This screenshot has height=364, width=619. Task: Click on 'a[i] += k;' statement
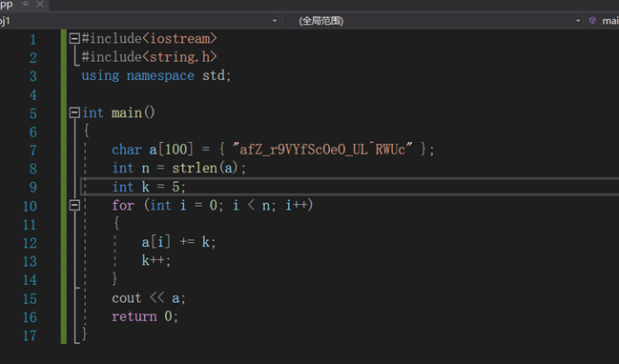click(178, 242)
